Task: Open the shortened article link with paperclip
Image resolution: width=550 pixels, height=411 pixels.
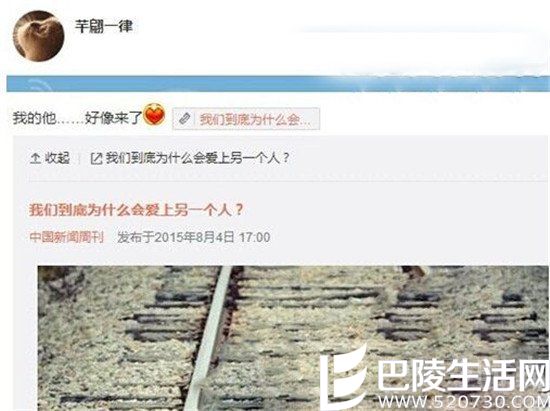Action: pos(246,119)
